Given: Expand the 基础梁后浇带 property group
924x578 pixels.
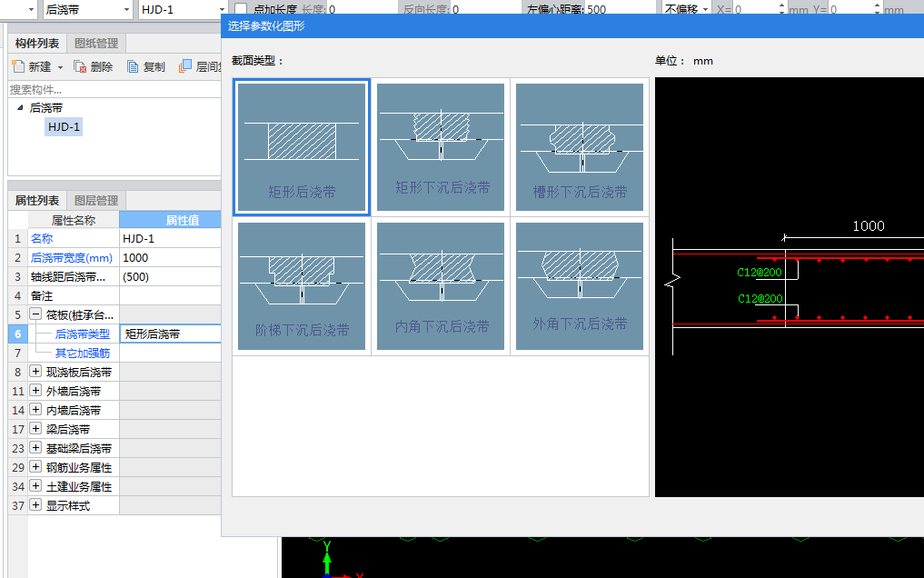Looking at the screenshot, I should (35, 448).
